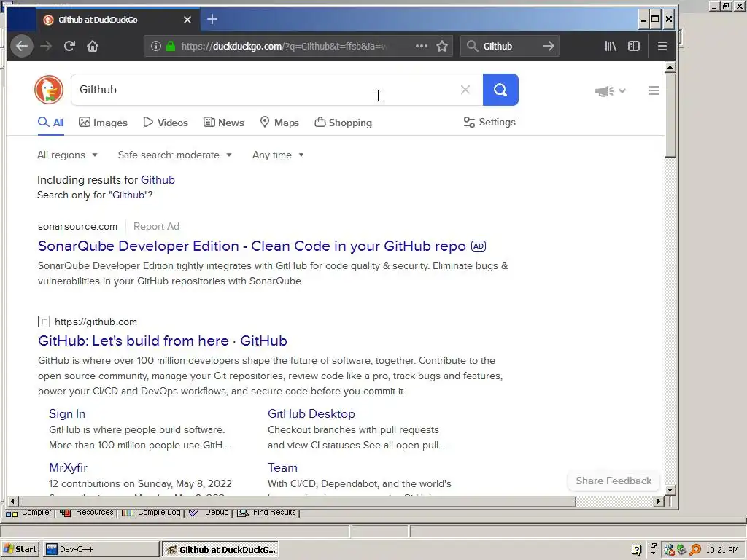Image resolution: width=747 pixels, height=560 pixels.
Task: Switch to the Videos tab
Action: click(166, 122)
